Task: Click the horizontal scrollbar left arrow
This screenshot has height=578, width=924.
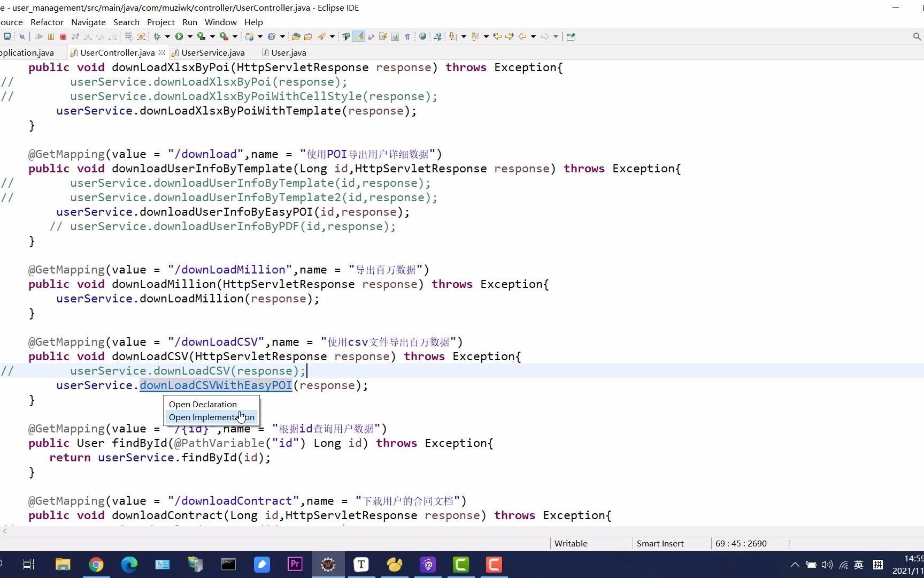Action: tap(5, 530)
